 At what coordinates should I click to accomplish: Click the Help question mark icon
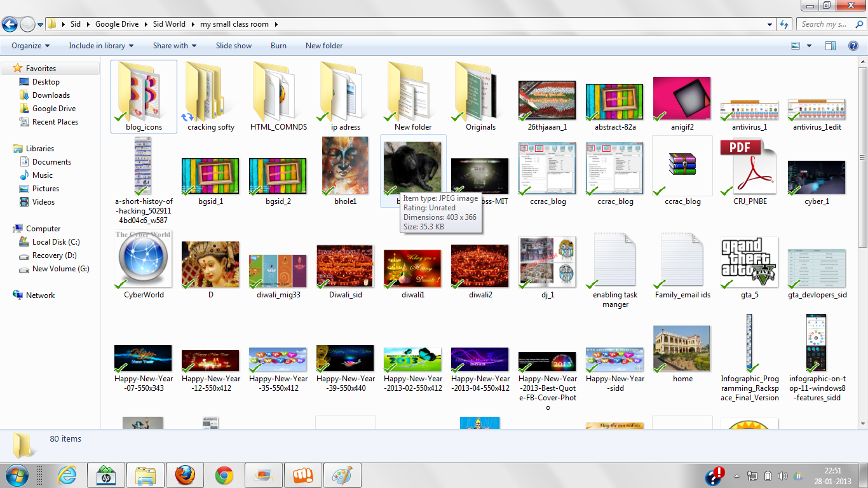854,45
